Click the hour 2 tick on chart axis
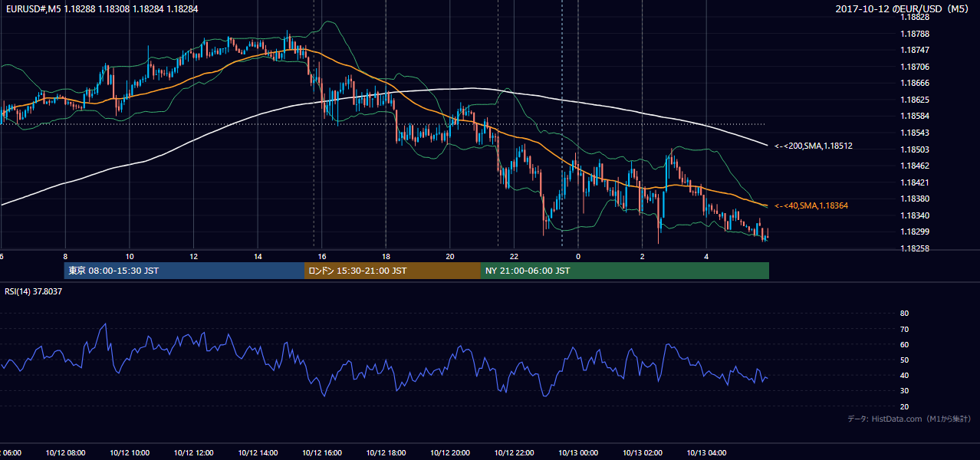This screenshot has width=980, height=460. pyautogui.click(x=642, y=256)
